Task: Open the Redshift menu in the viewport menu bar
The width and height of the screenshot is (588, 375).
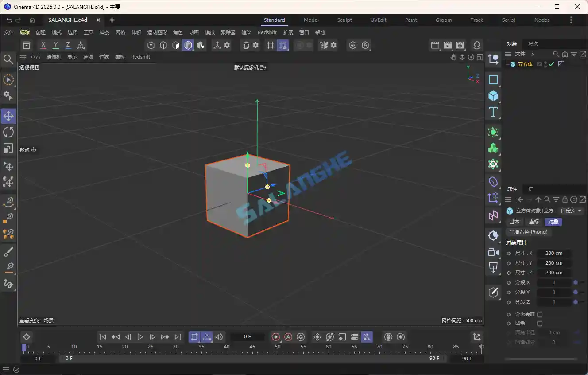Action: 140,56
